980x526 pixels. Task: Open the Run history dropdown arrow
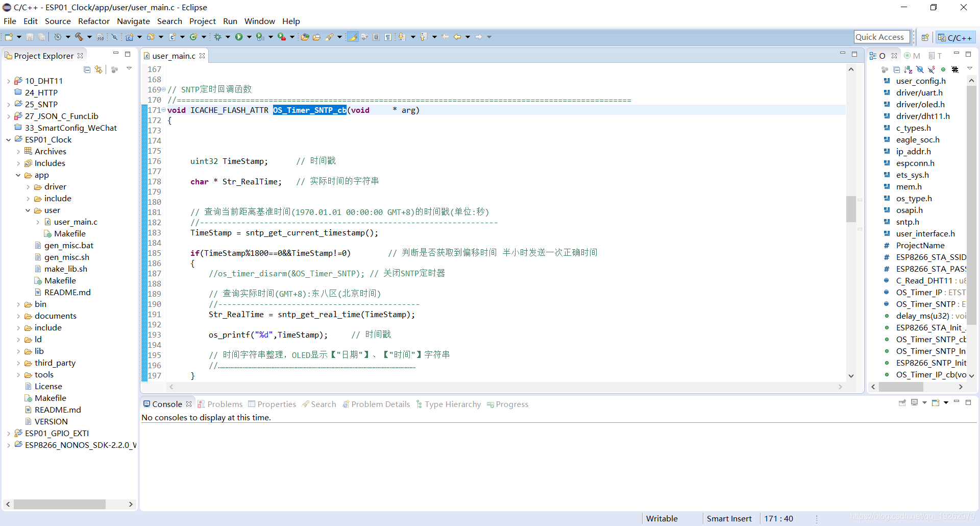(249, 37)
